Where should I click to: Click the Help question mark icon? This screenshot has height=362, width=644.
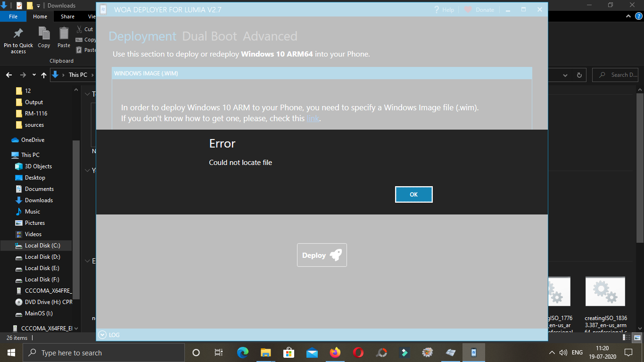click(436, 9)
